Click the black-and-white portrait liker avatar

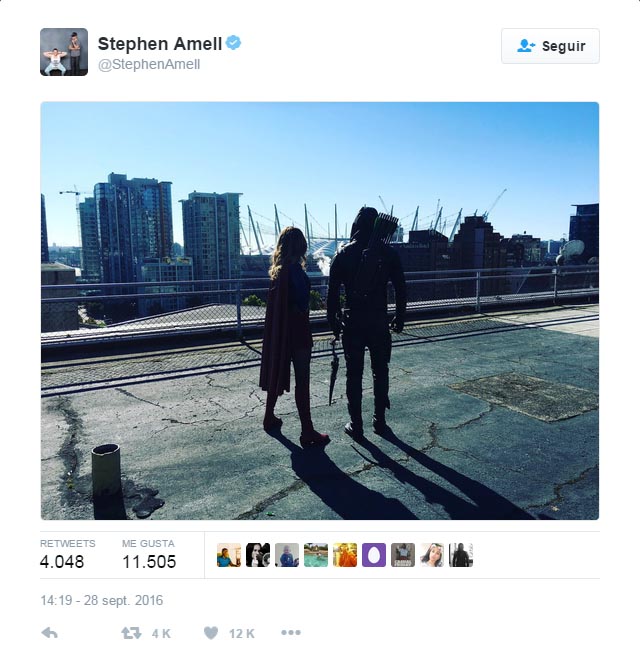tap(258, 555)
